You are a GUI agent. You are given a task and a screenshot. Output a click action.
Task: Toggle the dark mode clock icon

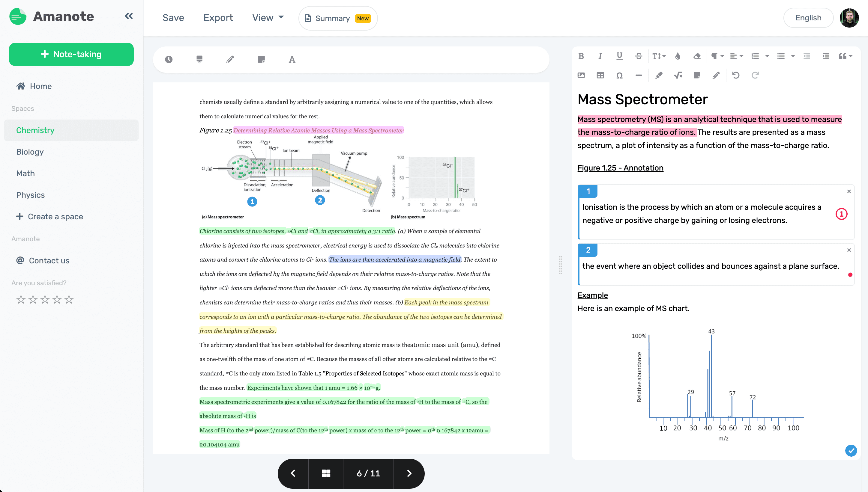pos(169,59)
